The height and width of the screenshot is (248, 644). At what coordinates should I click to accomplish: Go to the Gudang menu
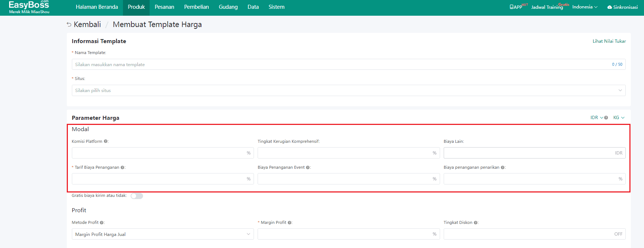[228, 7]
